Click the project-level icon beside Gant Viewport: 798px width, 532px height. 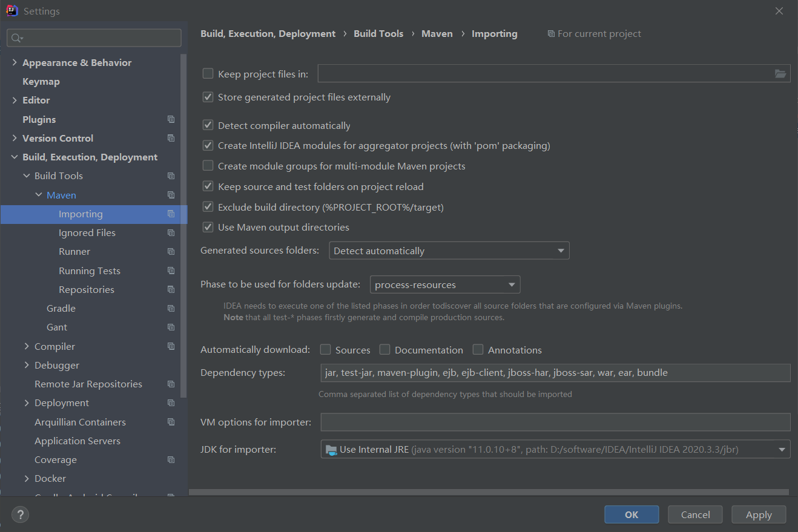[x=171, y=327]
